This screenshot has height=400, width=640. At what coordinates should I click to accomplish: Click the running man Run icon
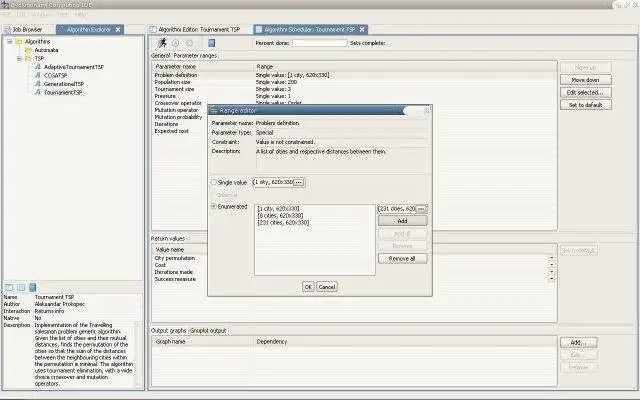point(162,43)
